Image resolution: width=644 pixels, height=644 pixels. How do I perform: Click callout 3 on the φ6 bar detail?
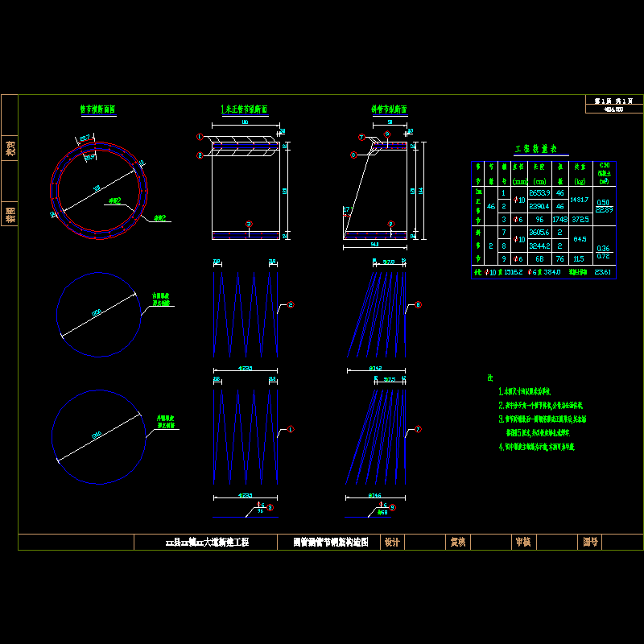click(270, 508)
